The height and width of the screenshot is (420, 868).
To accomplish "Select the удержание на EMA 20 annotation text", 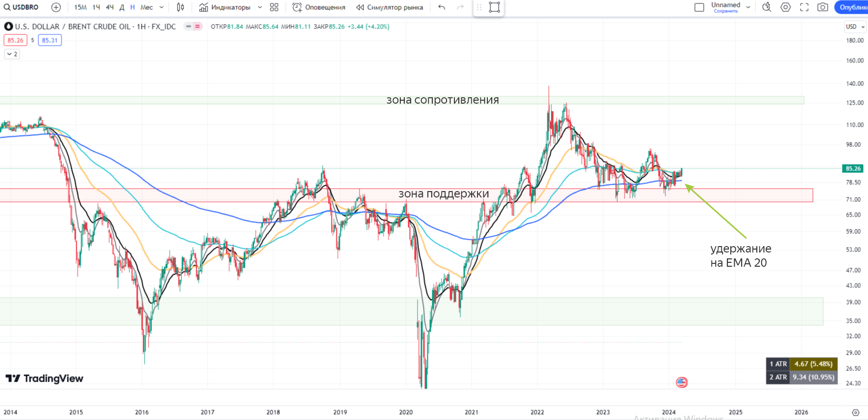I will click(x=741, y=255).
